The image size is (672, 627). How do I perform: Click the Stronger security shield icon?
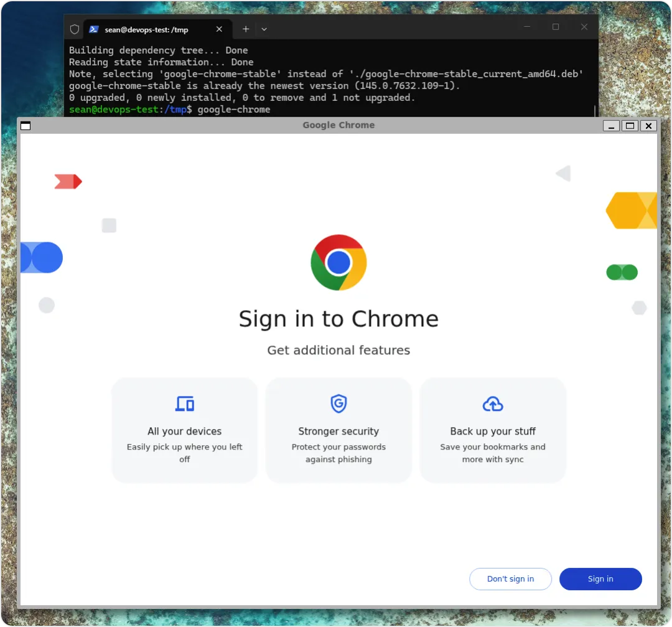pos(338,403)
